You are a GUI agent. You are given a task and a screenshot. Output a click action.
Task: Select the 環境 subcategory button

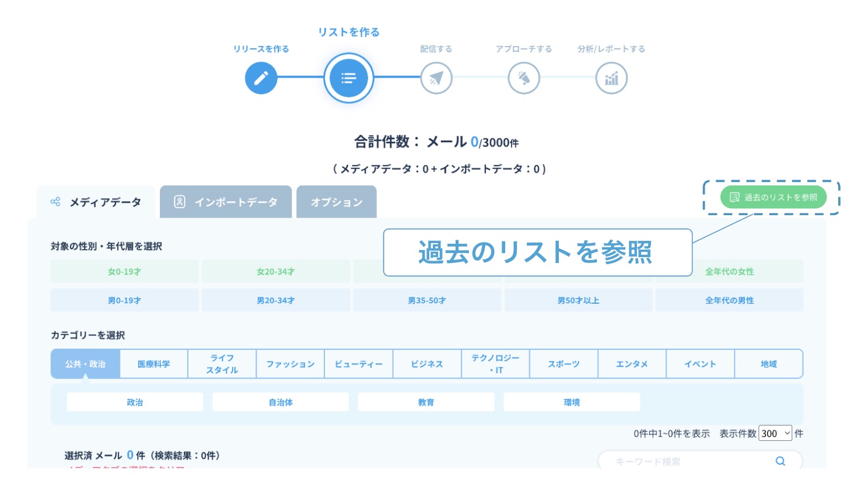pyautogui.click(x=572, y=402)
